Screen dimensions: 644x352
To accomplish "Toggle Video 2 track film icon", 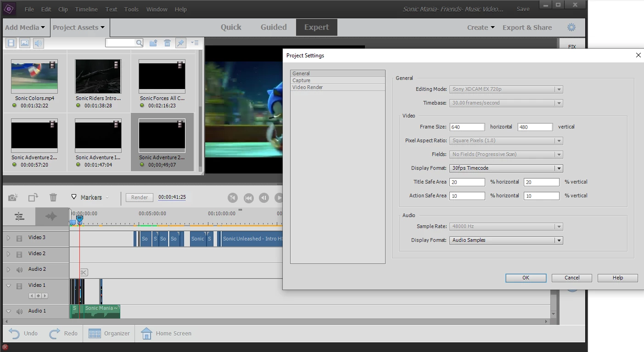I will click(x=19, y=254).
